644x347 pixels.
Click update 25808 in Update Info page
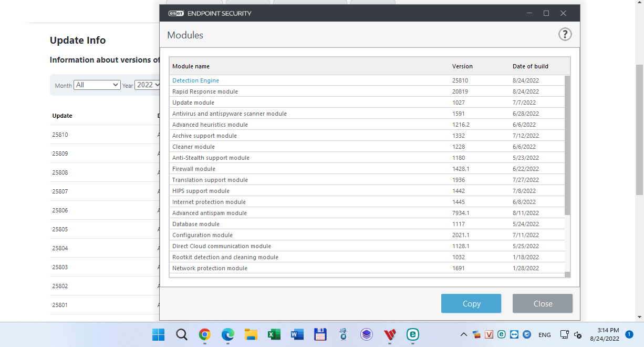(60, 172)
